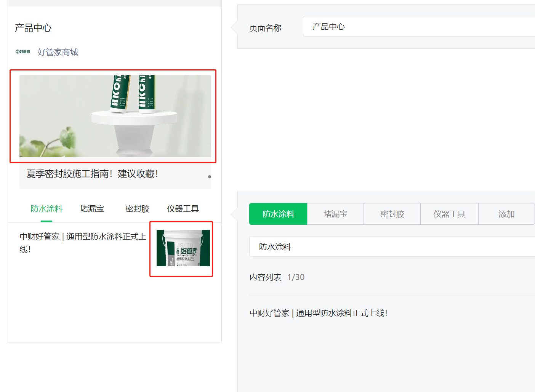Open 中财好管家 article in preview list
Screen dimensions: 535x392
click(83, 243)
